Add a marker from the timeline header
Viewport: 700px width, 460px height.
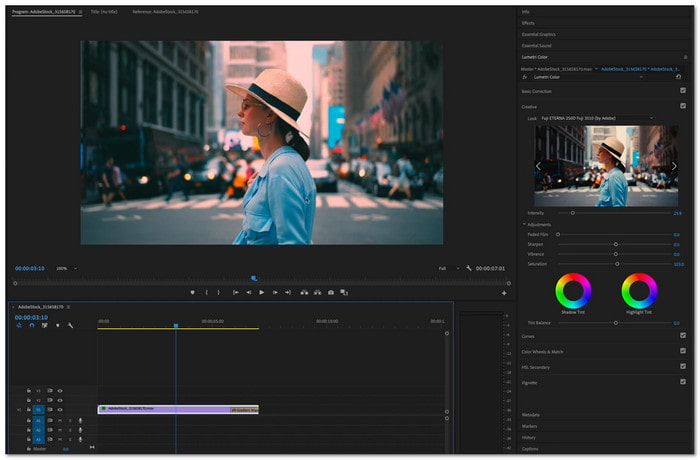pyautogui.click(x=58, y=326)
